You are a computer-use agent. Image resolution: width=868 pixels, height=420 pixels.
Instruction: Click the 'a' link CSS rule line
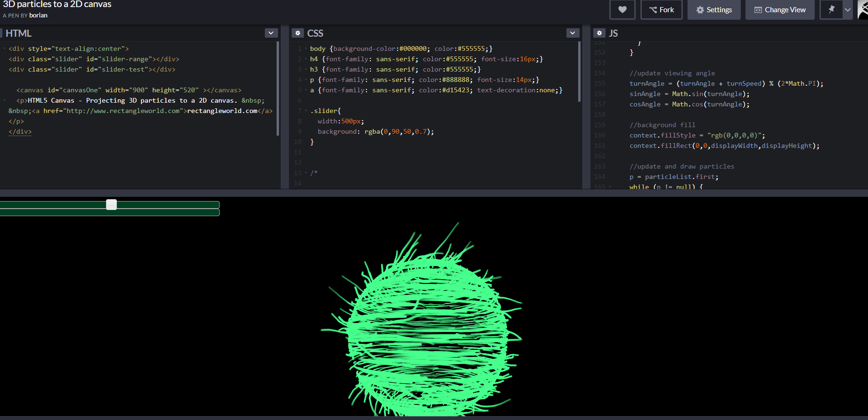pos(436,90)
